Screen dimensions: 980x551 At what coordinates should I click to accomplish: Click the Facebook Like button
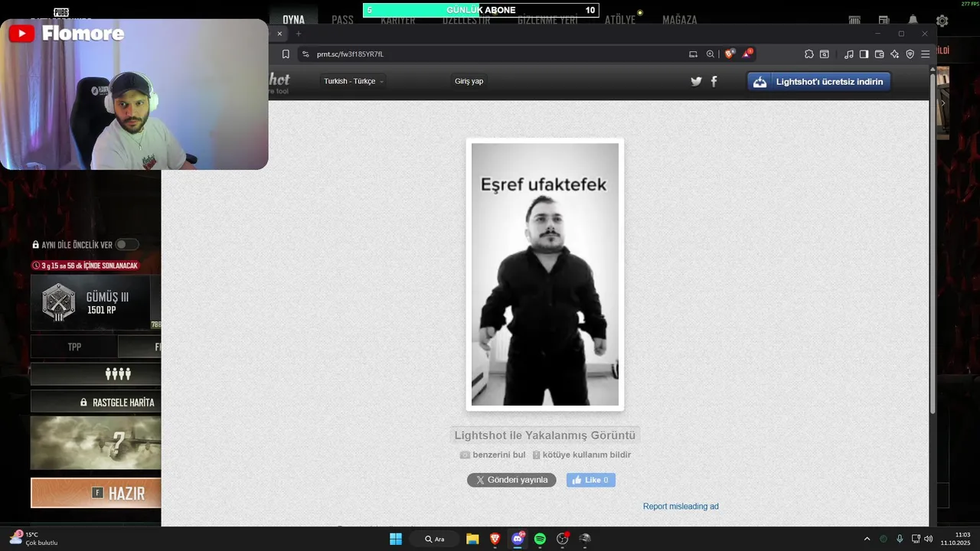pyautogui.click(x=591, y=480)
